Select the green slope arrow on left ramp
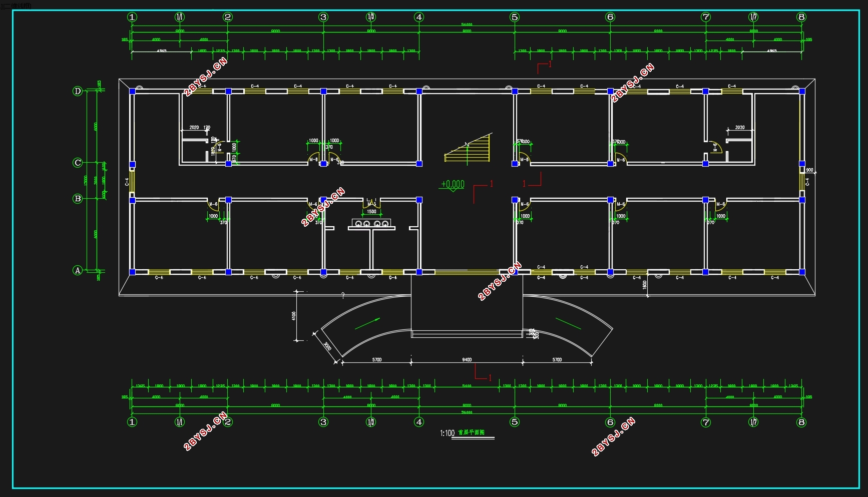The image size is (868, 497). 367,323
